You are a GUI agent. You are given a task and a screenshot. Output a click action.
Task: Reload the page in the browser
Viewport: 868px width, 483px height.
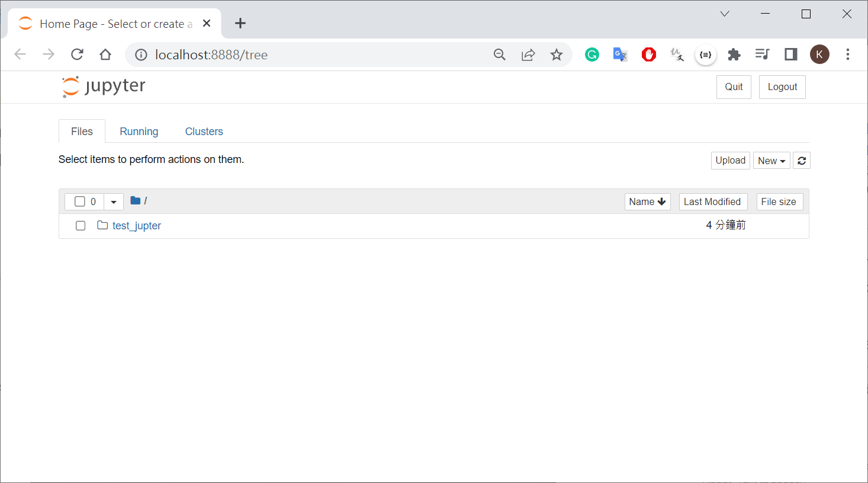click(x=77, y=55)
